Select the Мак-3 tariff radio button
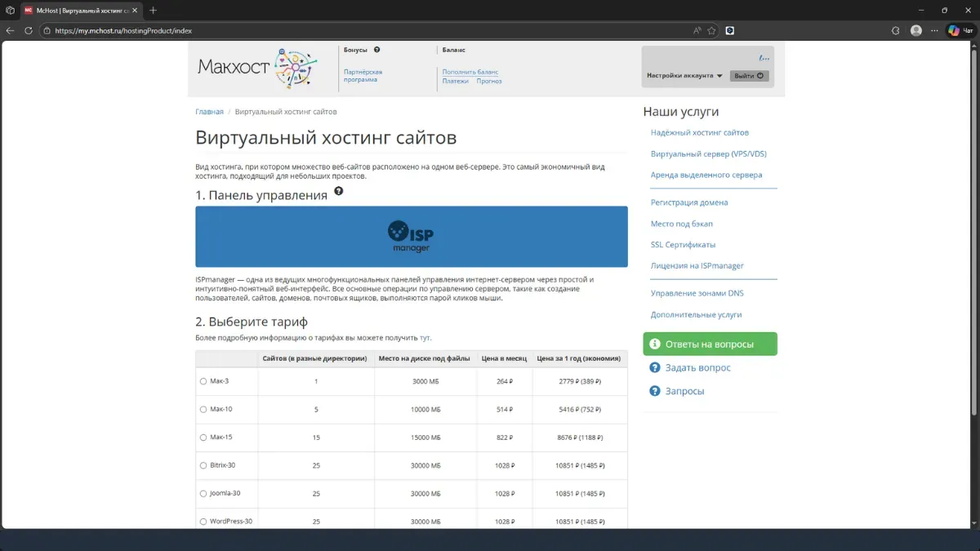The image size is (980, 551). point(203,381)
